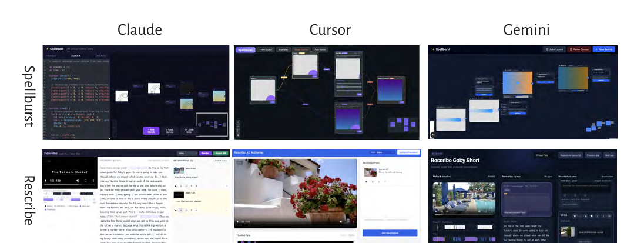Click video progress bar in Cursor Rescribe player
The width and height of the screenshot is (644, 243).
click(296, 225)
